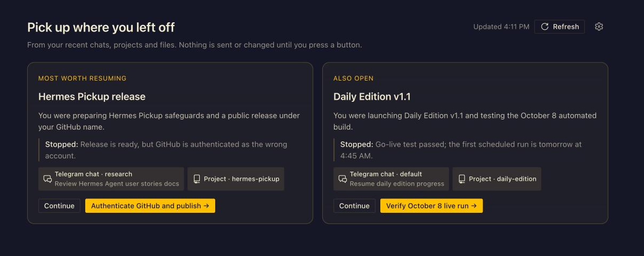Screen dimensions: 644x256
Task: Click Stopped note about Go-live test passed
Action: (466, 150)
